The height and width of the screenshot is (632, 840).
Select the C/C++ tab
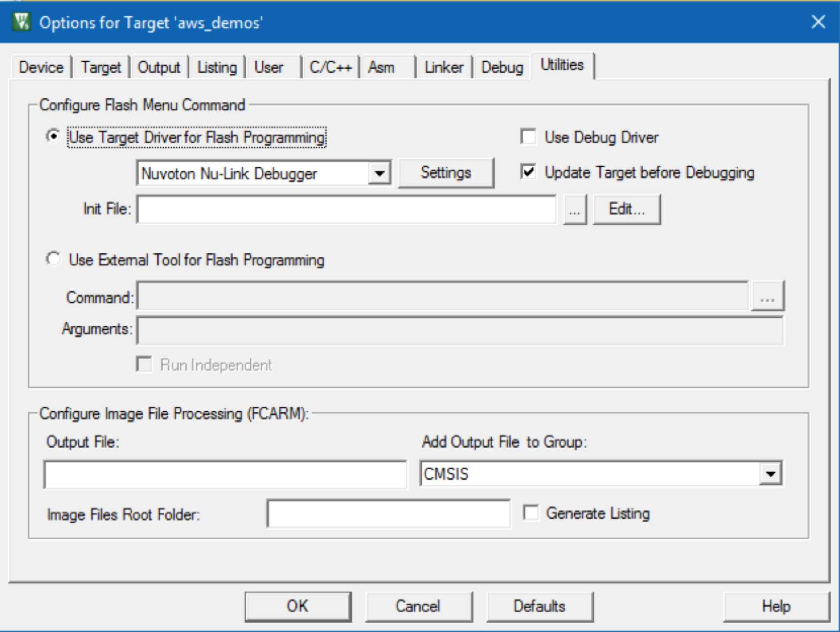click(330, 67)
